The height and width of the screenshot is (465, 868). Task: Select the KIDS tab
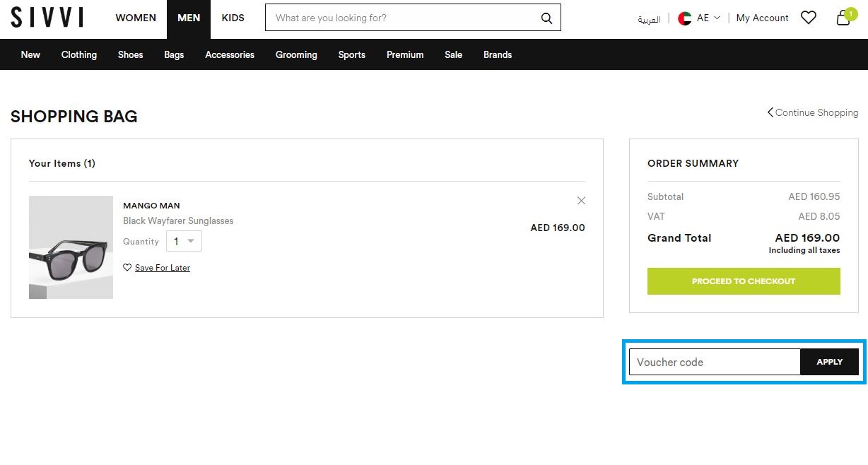point(233,18)
